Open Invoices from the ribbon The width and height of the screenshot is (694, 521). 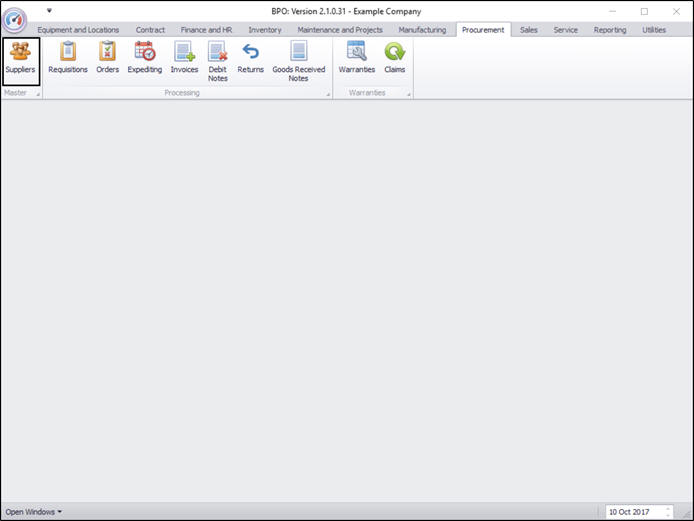(x=184, y=58)
